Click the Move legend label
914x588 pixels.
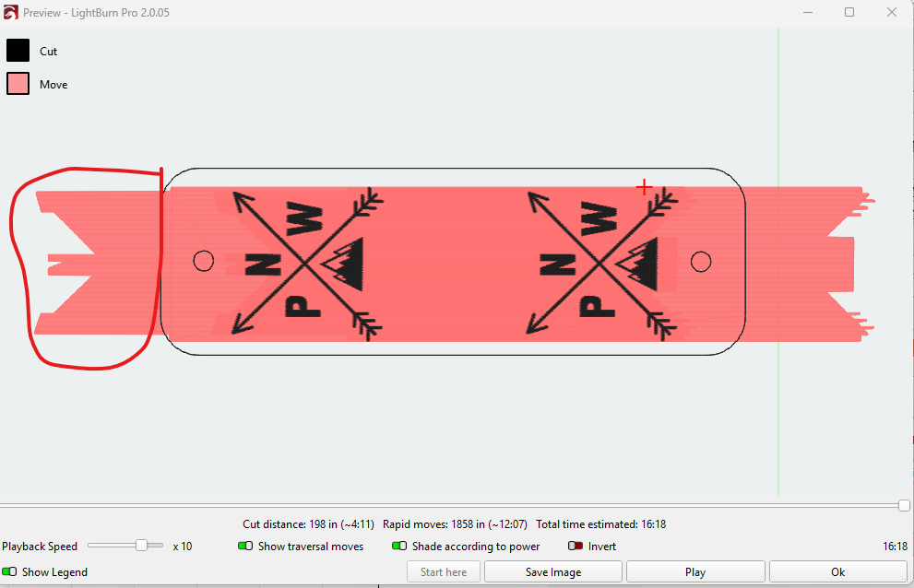(53, 85)
